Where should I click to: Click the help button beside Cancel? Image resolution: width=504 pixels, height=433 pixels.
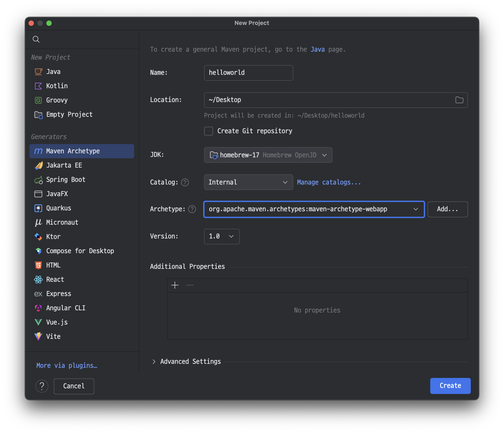[x=42, y=386]
